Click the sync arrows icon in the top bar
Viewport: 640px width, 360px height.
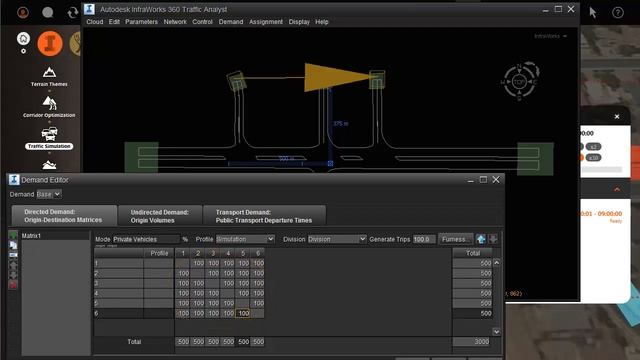pyautogui.click(x=73, y=13)
